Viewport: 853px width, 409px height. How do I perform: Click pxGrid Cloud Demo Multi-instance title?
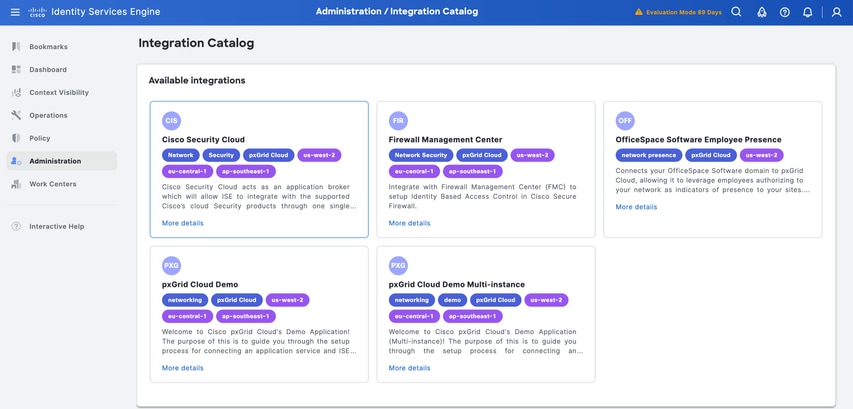[456, 284]
